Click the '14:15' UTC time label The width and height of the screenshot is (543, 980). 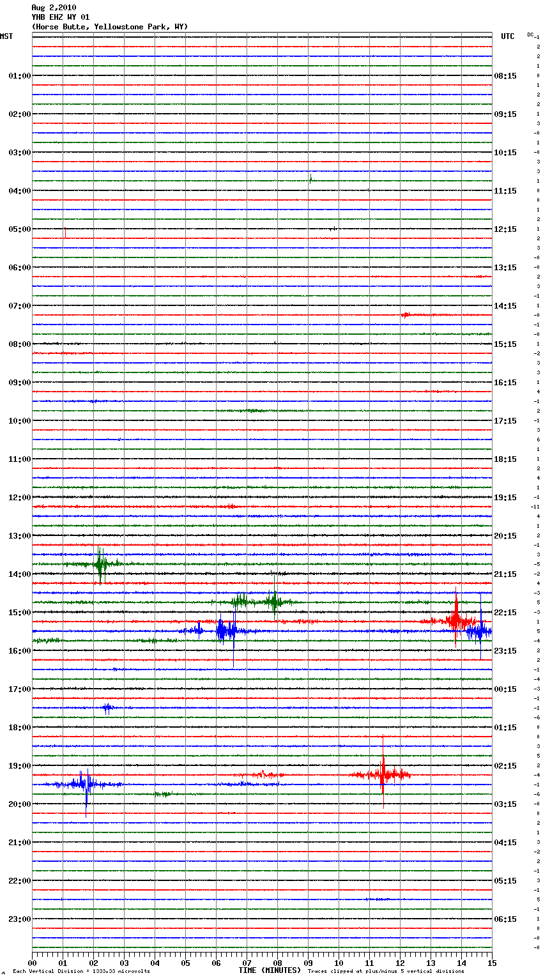click(505, 306)
